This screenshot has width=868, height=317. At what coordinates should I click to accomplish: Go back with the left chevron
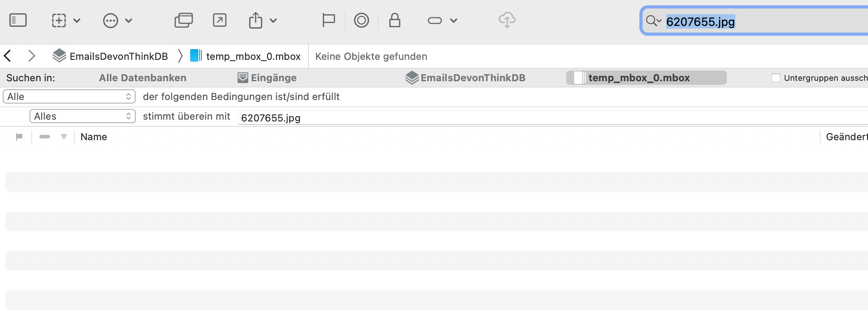8,56
